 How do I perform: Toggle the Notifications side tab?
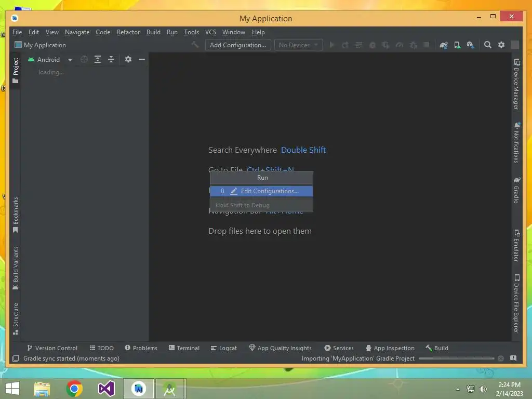pos(516,142)
